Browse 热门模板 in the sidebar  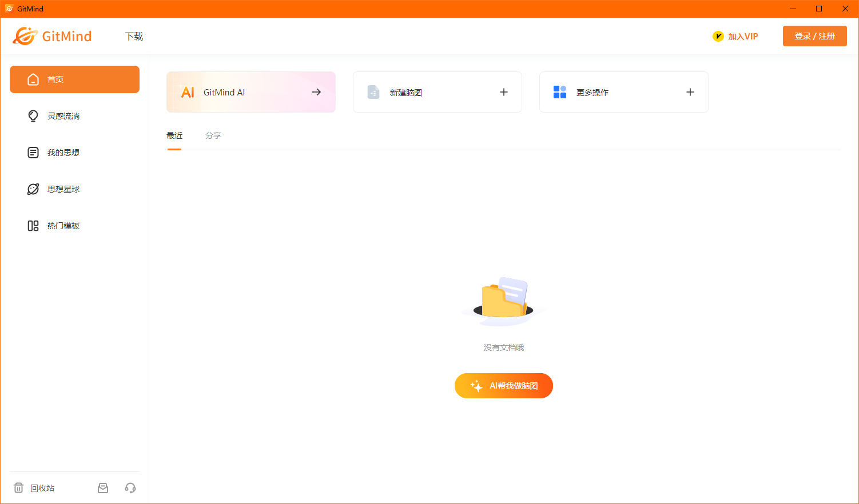click(x=74, y=226)
